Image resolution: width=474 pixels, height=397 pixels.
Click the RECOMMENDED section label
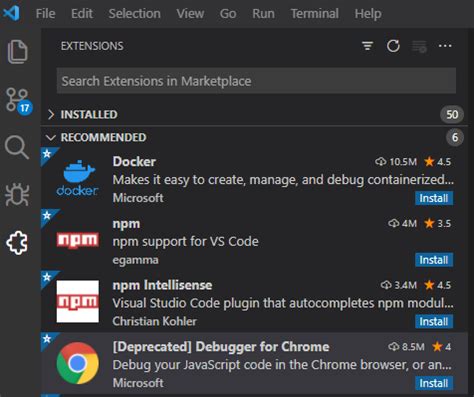103,137
